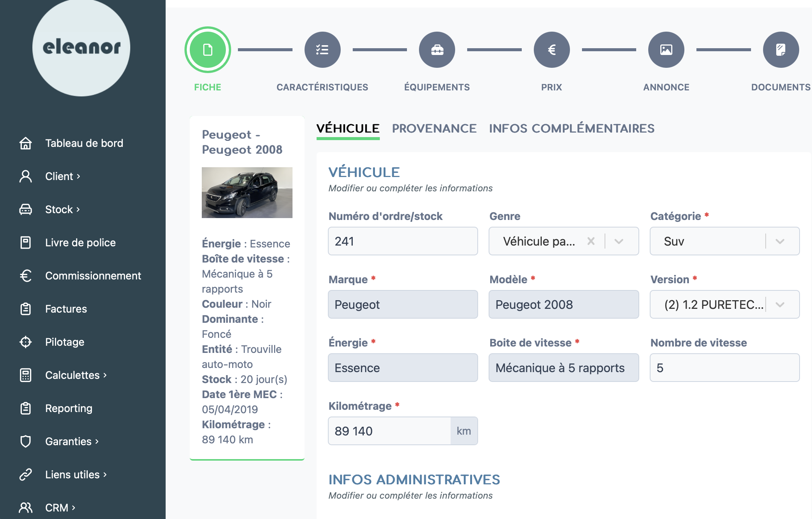Click the Calculettes calculator icon
This screenshot has width=812, height=519.
[x=26, y=375]
